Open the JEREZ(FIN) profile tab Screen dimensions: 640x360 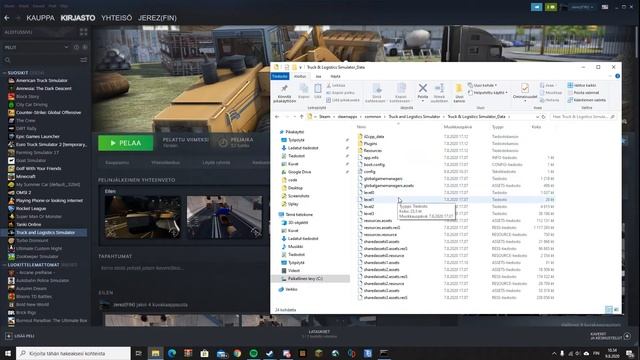[x=157, y=18]
